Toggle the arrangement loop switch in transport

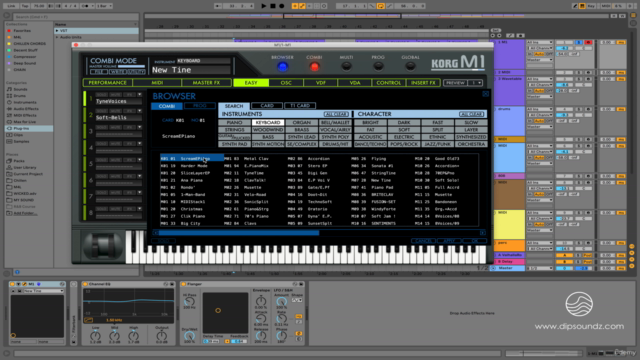(380, 6)
